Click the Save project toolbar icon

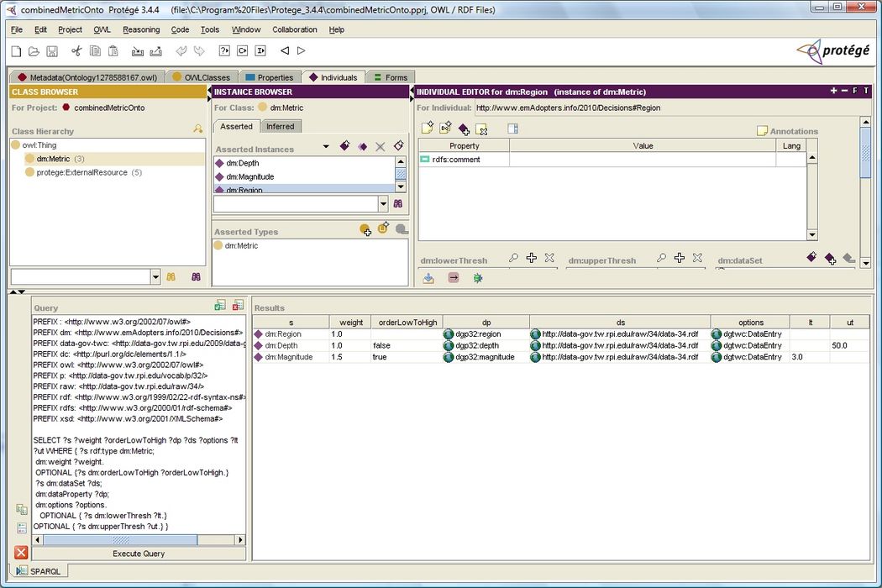tap(53, 51)
